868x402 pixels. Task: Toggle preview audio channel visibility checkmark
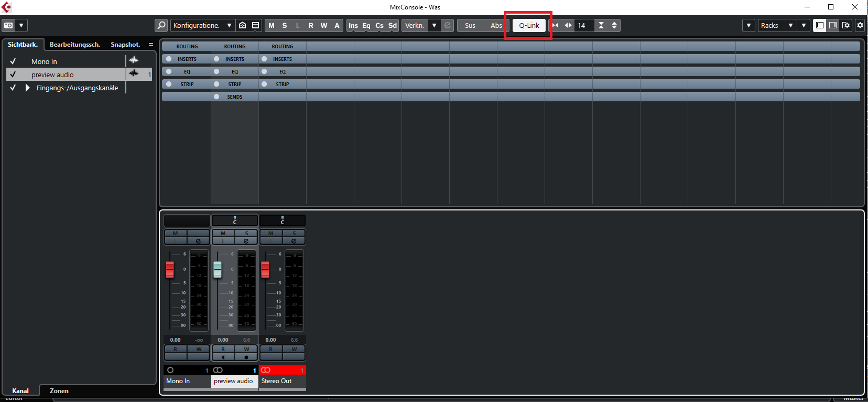[x=13, y=75]
